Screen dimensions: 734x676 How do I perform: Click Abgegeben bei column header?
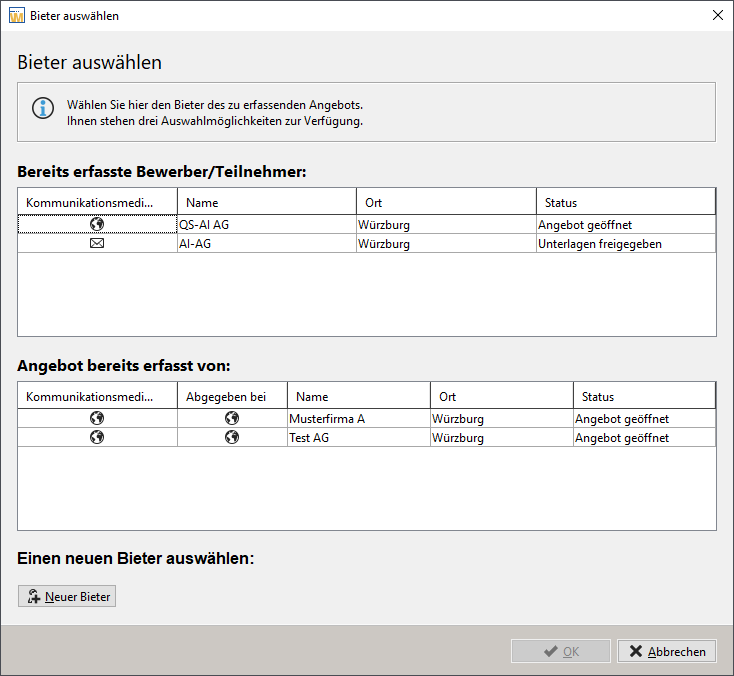[232, 396]
